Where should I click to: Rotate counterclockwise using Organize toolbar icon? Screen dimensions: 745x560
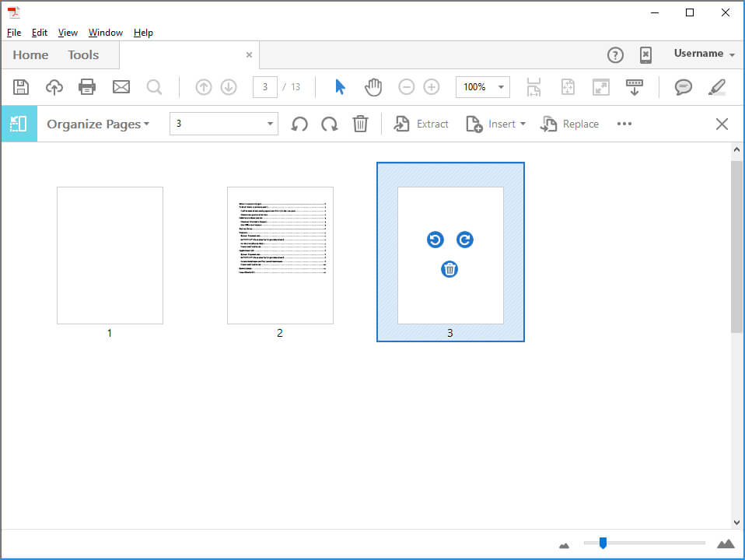pyautogui.click(x=299, y=124)
